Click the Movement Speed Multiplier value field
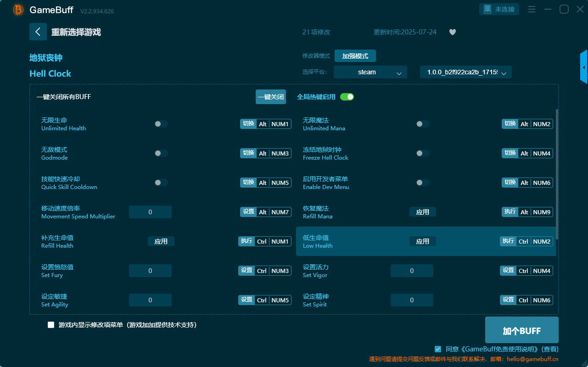The width and height of the screenshot is (588, 367). 150,212
